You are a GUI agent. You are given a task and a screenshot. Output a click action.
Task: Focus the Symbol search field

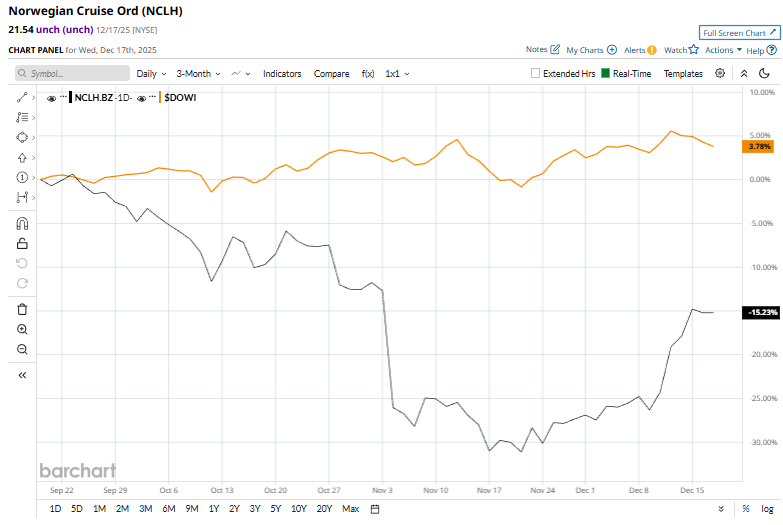click(72, 73)
